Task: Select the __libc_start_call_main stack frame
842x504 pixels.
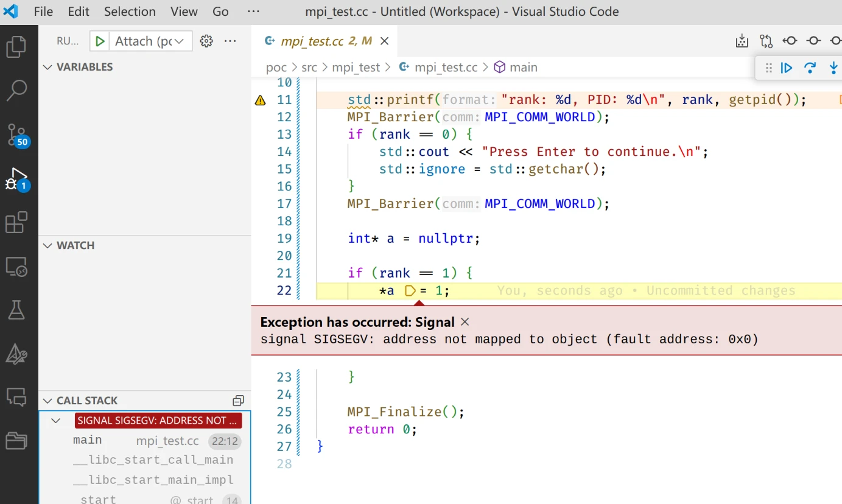Action: tap(145, 460)
